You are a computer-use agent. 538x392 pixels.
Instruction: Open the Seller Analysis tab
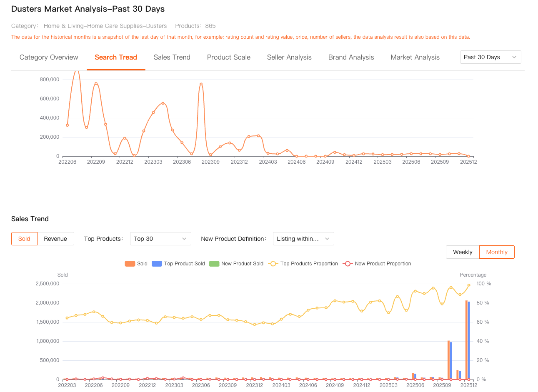(289, 57)
